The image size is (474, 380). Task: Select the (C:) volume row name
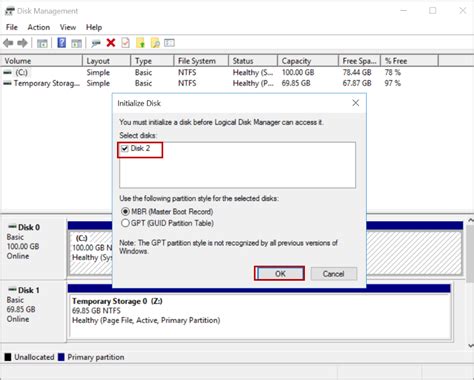[21, 72]
